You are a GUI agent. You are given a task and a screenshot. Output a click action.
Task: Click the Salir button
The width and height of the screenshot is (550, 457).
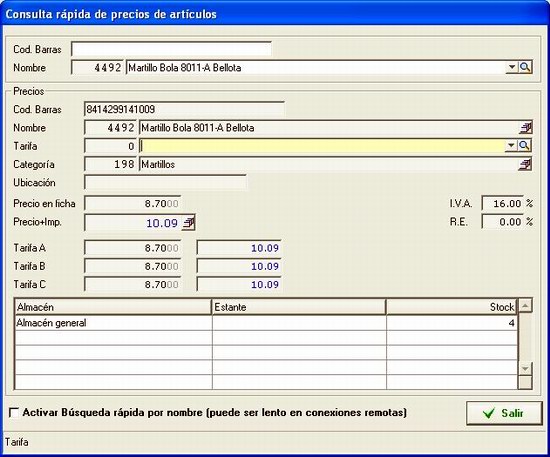(504, 413)
